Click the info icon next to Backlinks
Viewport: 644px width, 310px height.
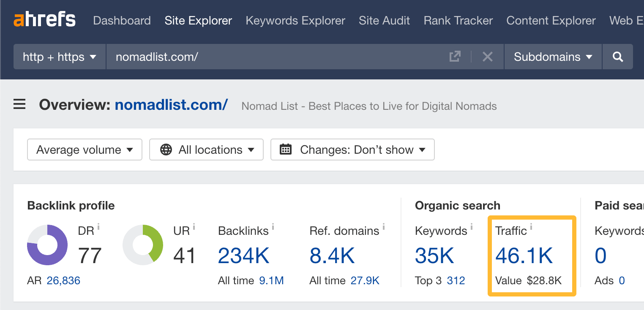click(273, 226)
